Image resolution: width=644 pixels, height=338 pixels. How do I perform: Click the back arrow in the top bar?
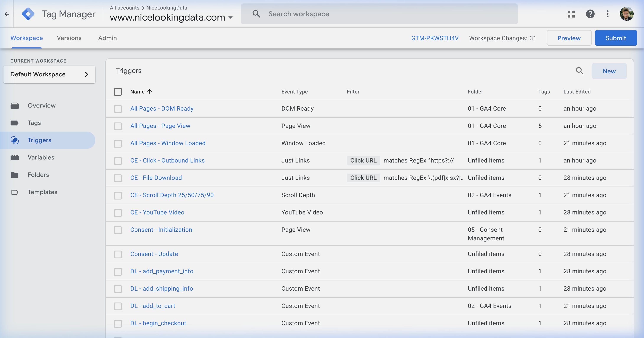[x=7, y=14]
